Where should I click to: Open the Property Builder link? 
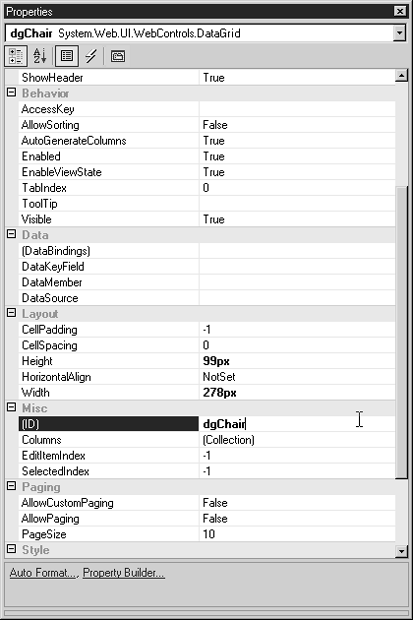pos(124,573)
